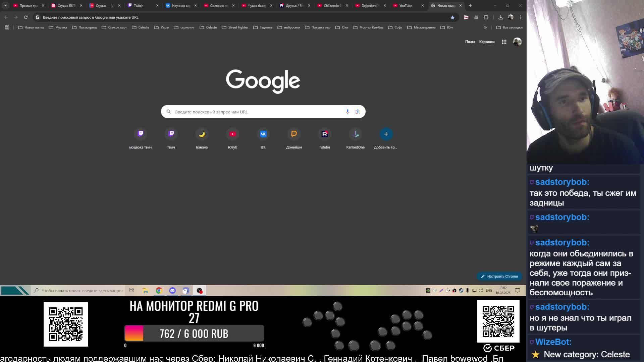
Task: Click the Почта link
Action: coord(470,42)
